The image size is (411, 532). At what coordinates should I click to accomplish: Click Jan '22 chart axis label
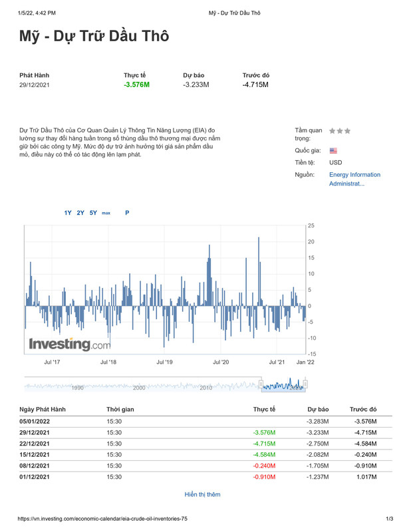coord(305,362)
